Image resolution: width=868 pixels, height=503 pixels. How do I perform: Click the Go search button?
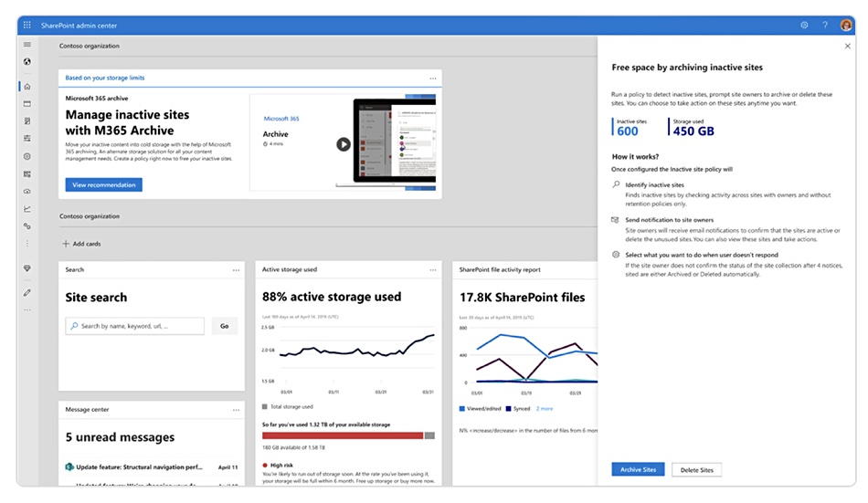coord(224,326)
